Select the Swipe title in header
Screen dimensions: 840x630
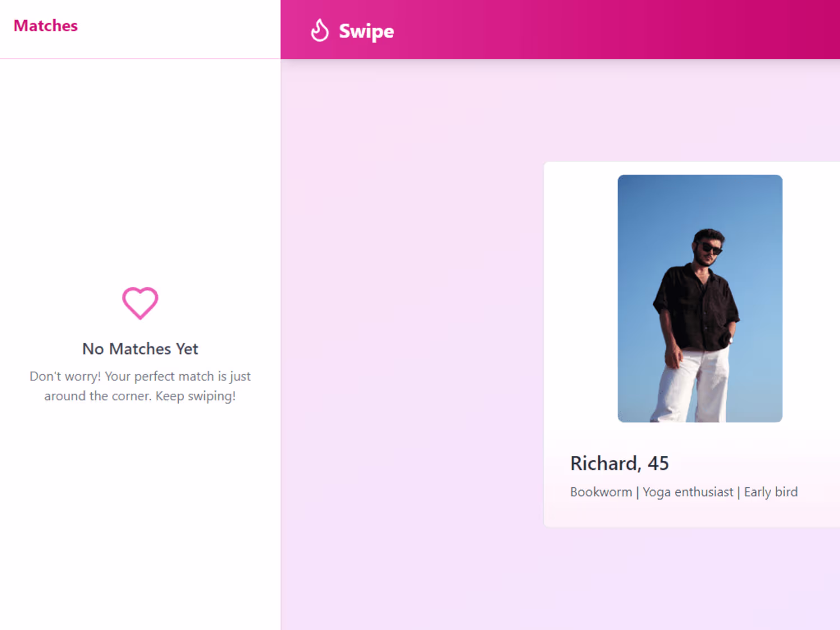[x=366, y=31]
